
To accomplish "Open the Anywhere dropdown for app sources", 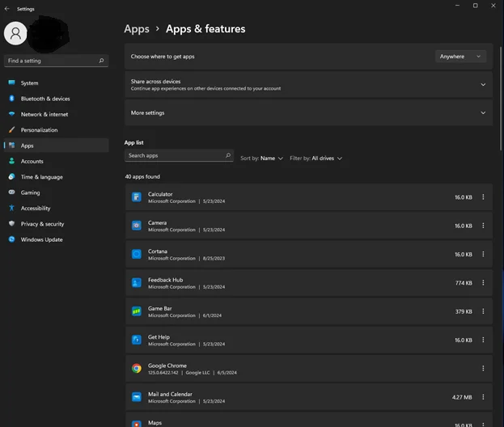I will pos(460,57).
